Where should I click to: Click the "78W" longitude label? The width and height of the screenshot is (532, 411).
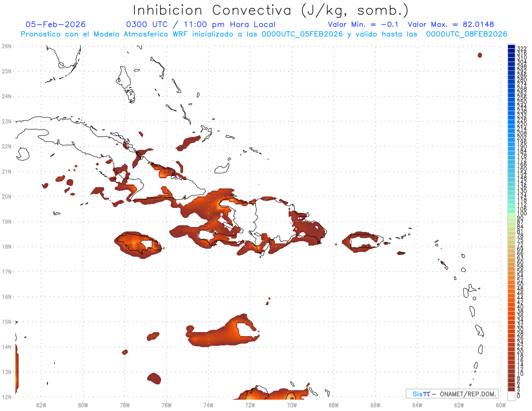click(125, 405)
